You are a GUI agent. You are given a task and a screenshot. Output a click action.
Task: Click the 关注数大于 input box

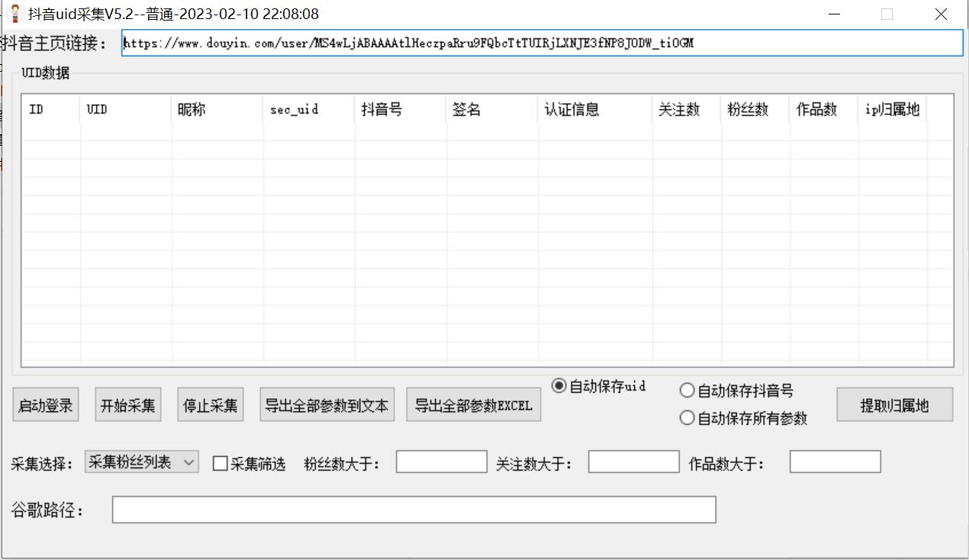pyautogui.click(x=633, y=462)
